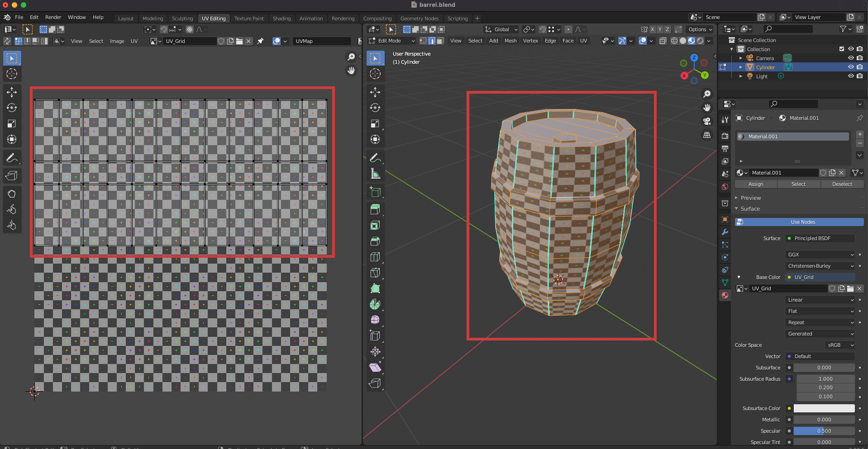Open the Edit Mode dropdown

pyautogui.click(x=392, y=41)
